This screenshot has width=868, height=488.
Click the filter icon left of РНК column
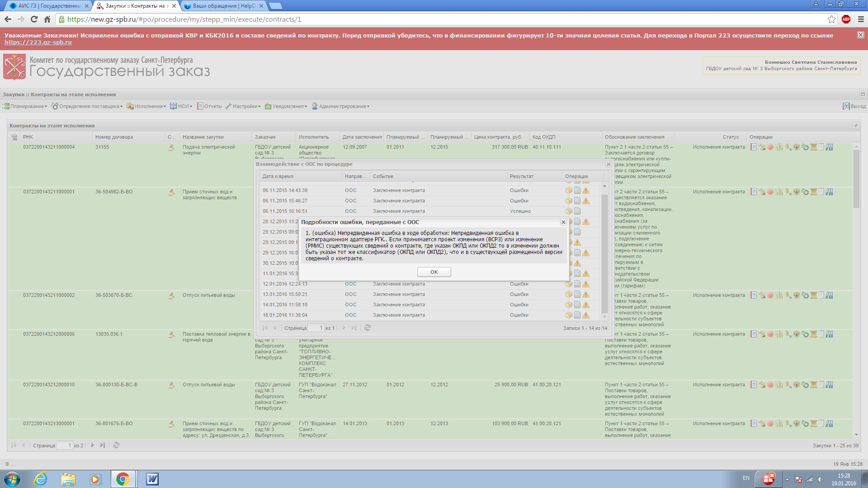pos(14,137)
